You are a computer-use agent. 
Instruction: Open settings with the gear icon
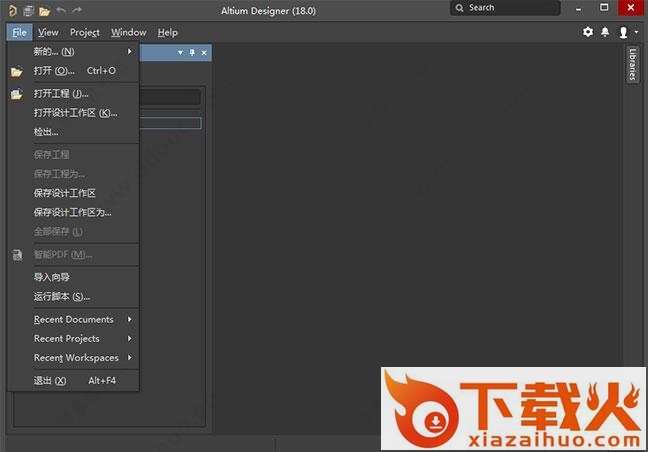pyautogui.click(x=588, y=32)
